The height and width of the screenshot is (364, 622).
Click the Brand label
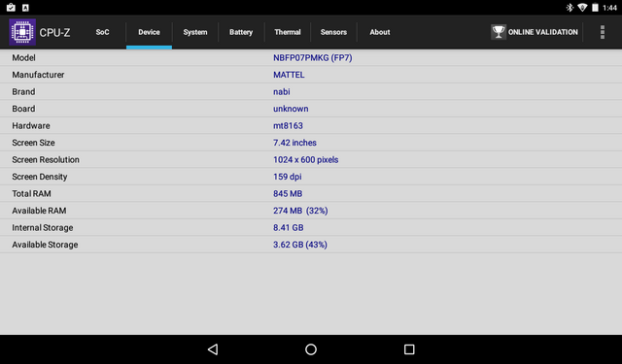(x=23, y=92)
